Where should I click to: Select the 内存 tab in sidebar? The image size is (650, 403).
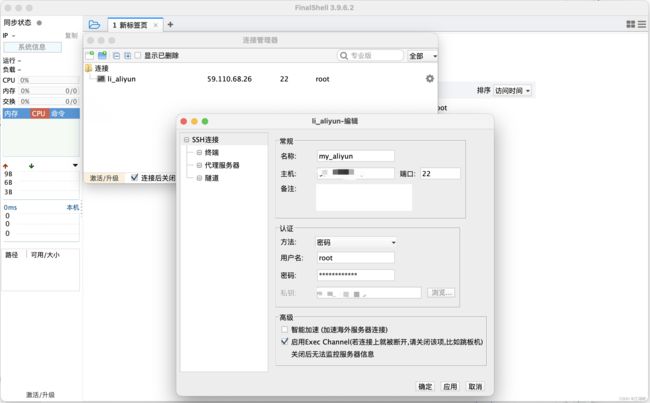(x=16, y=114)
